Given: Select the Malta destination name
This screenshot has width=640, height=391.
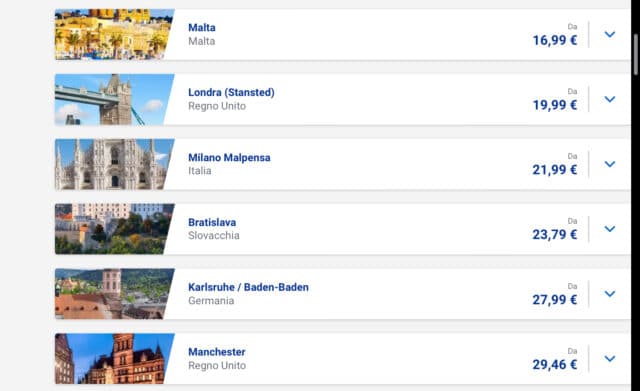Looking at the screenshot, I should point(202,27).
